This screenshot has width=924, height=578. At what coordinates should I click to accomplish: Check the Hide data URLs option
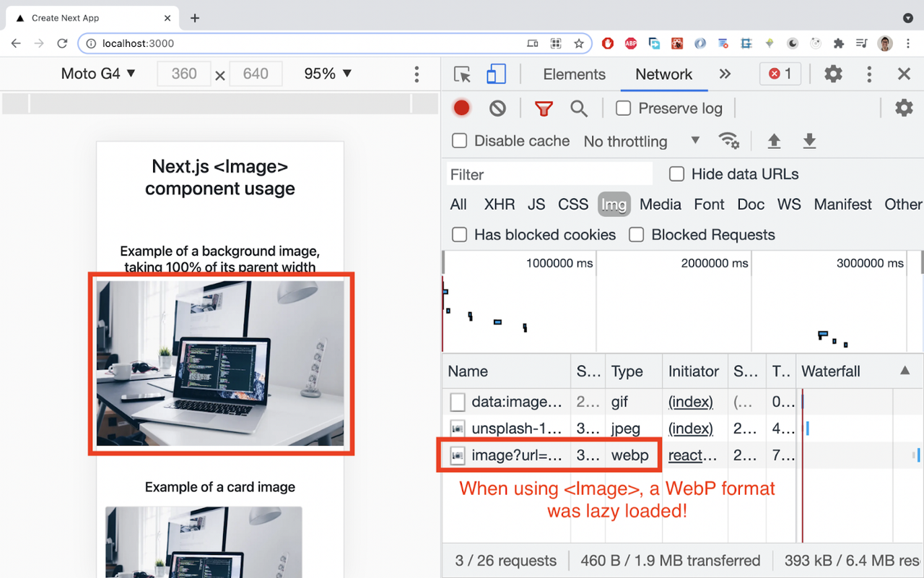pyautogui.click(x=676, y=173)
